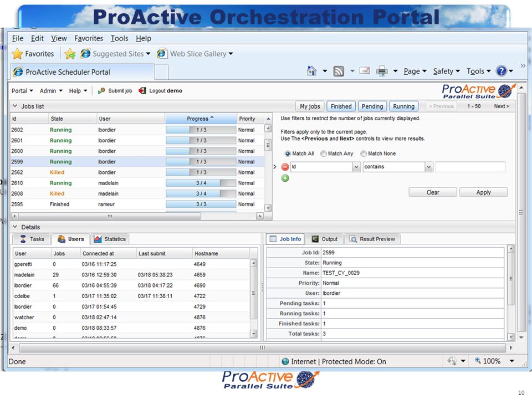Open the Portal dropdown menu
Image resolution: width=532 pixels, height=399 pixels.
click(x=22, y=90)
